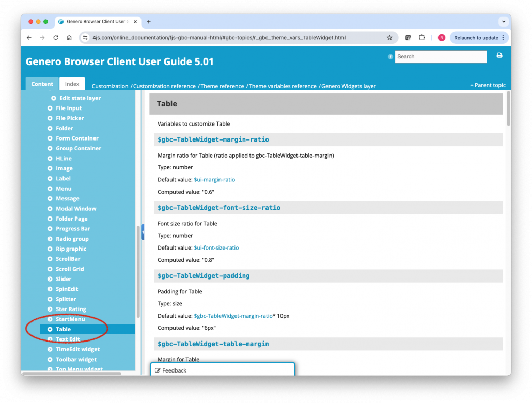This screenshot has width=532, height=403.
Task: Reload the documentation page
Action: point(56,38)
